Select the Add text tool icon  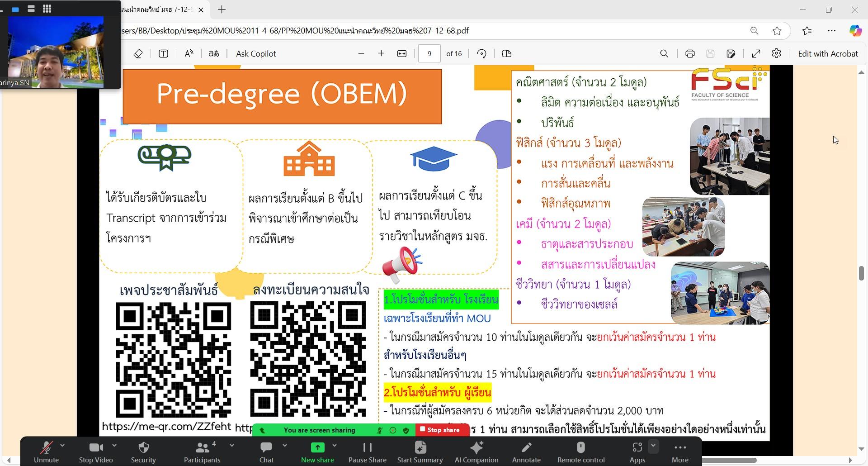pyautogui.click(x=163, y=53)
